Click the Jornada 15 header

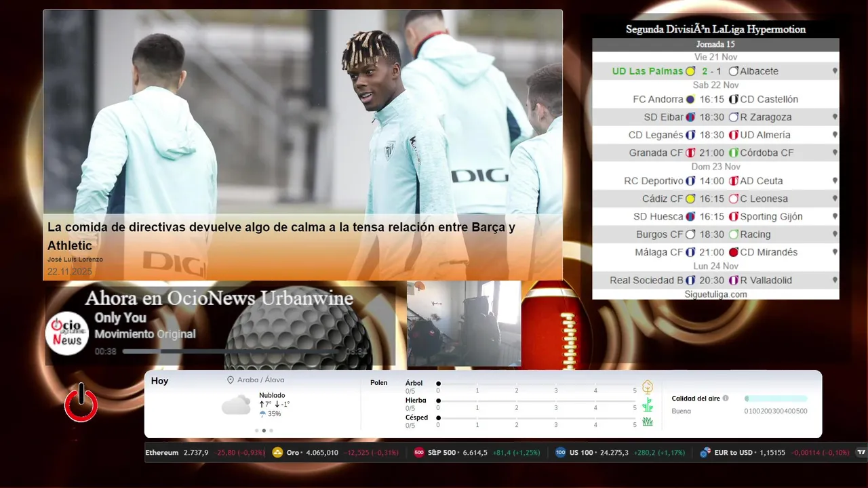[715, 44]
